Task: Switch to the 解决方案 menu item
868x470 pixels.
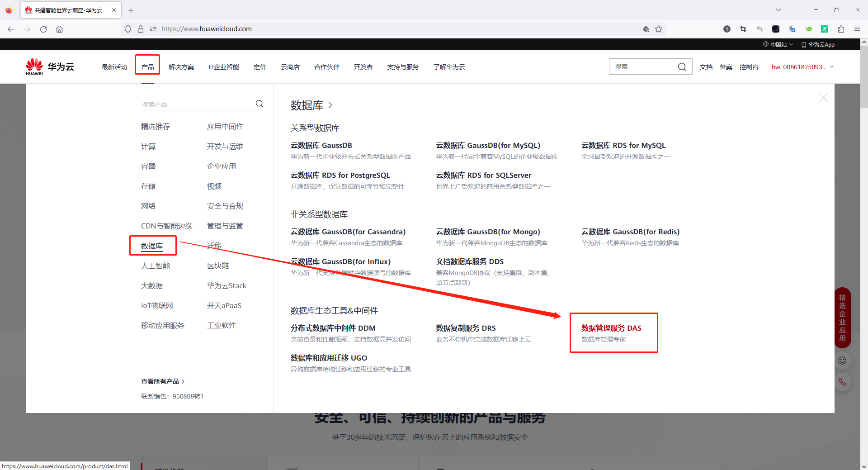Action: pos(181,66)
